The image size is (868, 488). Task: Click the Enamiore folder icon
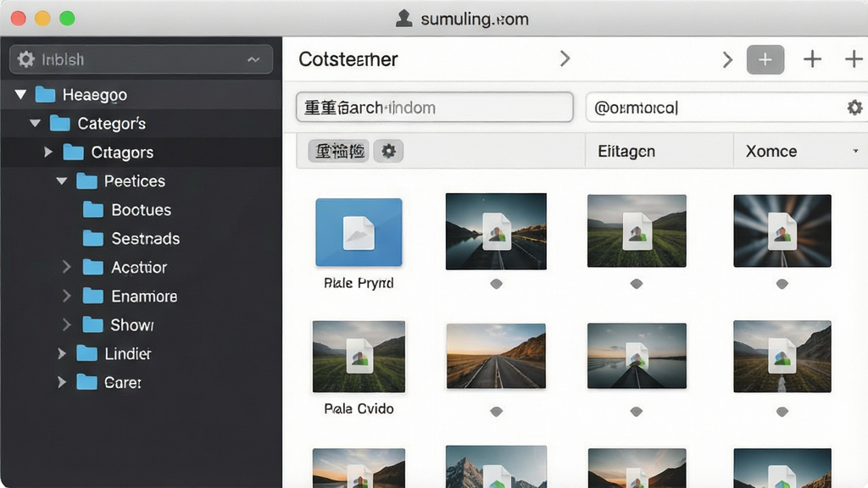pos(93,296)
